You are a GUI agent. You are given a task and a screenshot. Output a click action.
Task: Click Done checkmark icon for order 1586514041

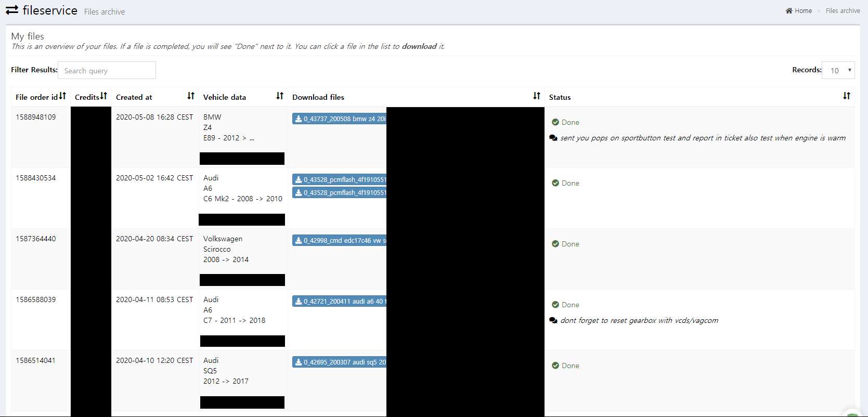[555, 366]
